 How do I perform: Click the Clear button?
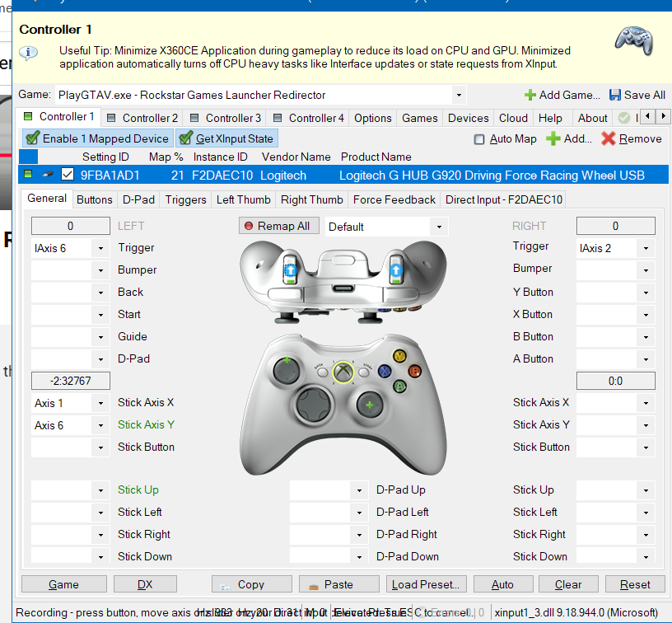coord(568,584)
